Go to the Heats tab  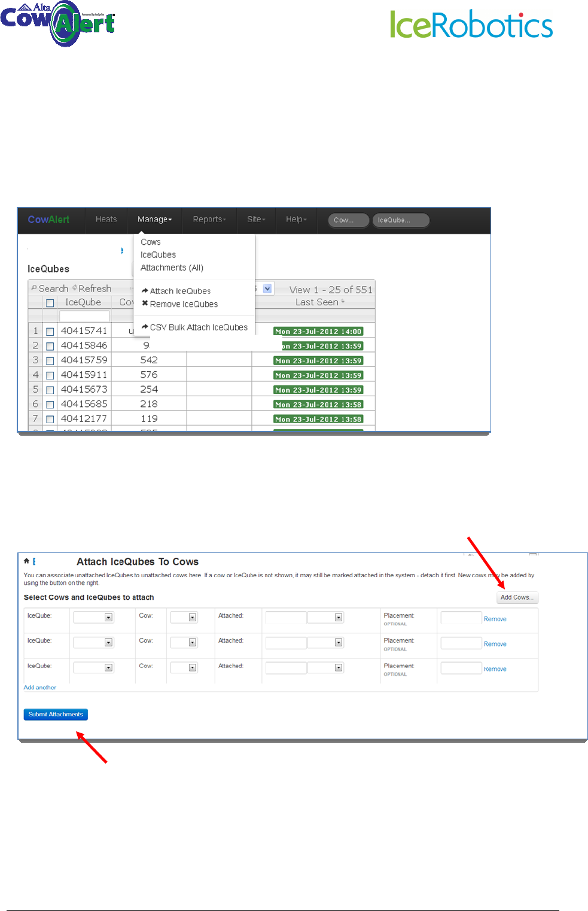(x=106, y=220)
